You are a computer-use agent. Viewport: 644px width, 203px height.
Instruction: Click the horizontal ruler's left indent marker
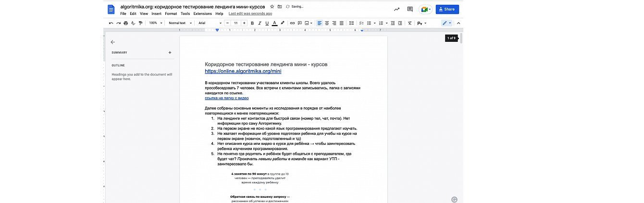point(217,30)
